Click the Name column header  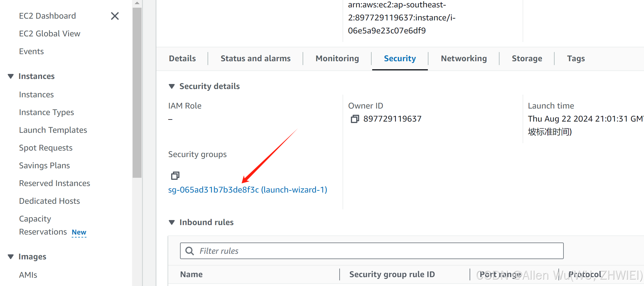coord(191,274)
